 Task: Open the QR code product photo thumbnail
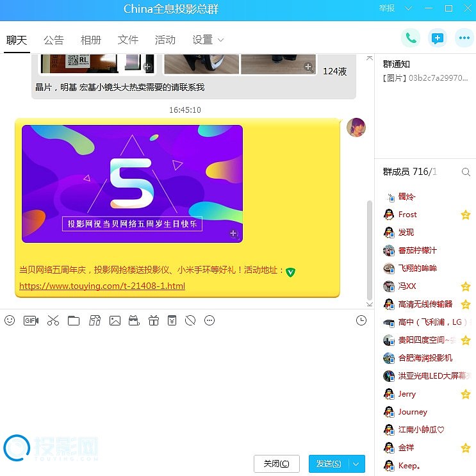pos(79,64)
